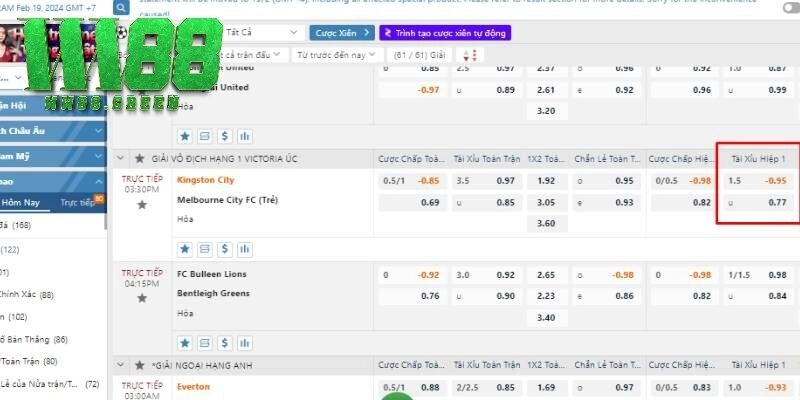Select the 0.77 Tài Xỉu Hiệp 1 odds

tap(776, 202)
